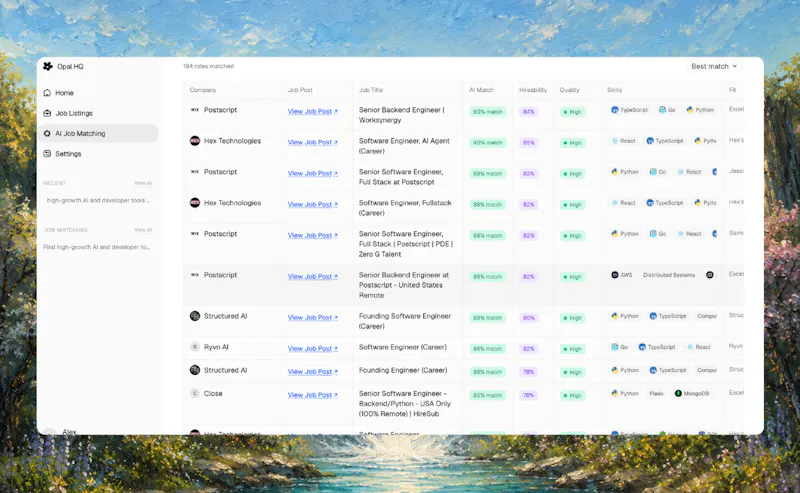
Task: Click React skill chip in AI Agent row
Action: (623, 141)
